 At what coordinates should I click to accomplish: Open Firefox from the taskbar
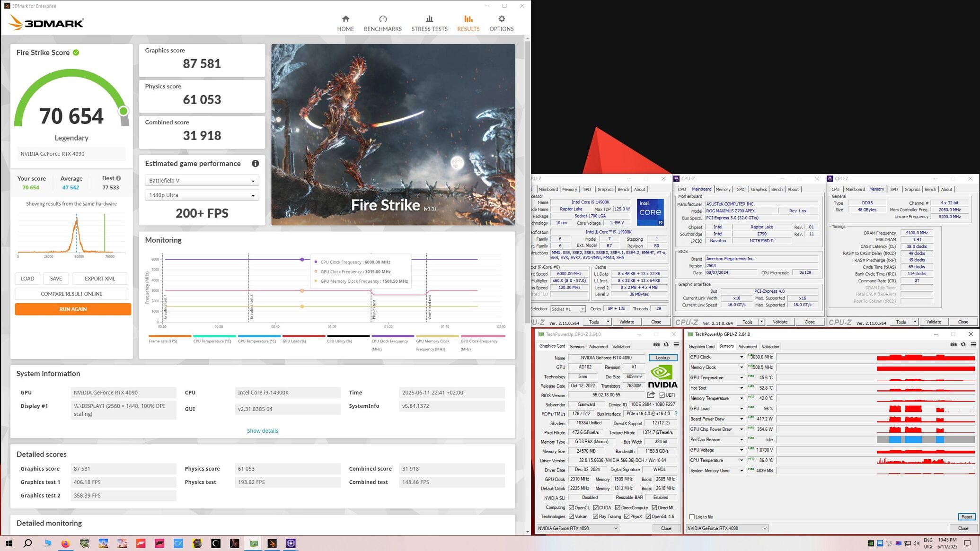(65, 543)
